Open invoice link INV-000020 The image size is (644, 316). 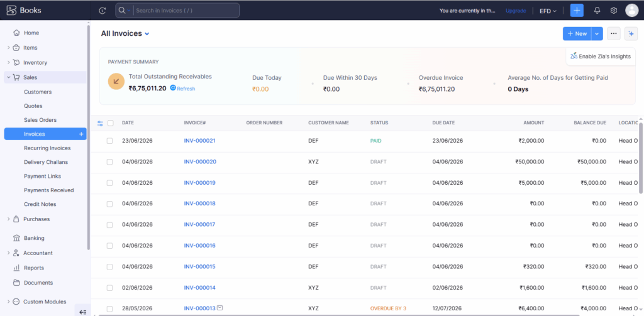coord(200,161)
